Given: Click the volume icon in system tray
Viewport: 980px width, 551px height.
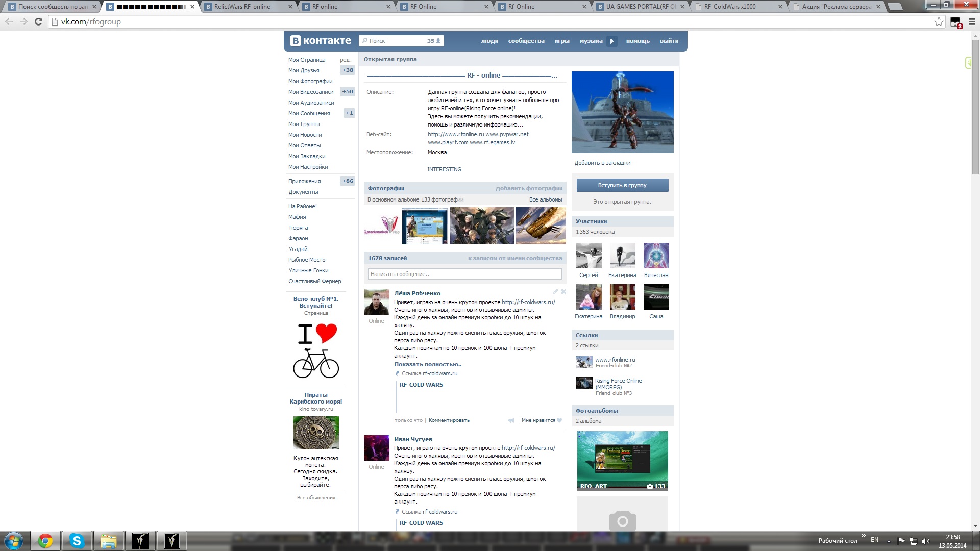Looking at the screenshot, I should click(x=926, y=541).
